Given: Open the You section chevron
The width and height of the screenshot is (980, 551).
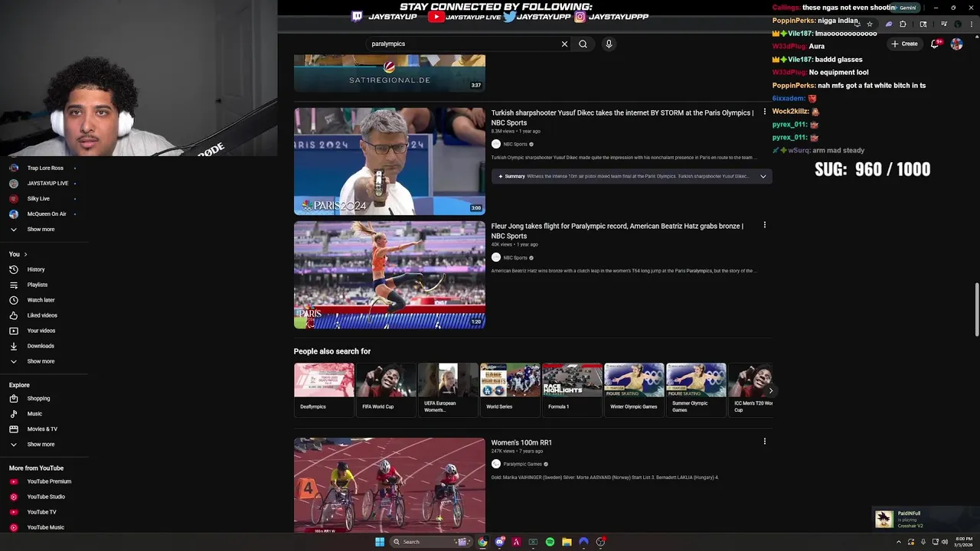Looking at the screenshot, I should (x=25, y=254).
